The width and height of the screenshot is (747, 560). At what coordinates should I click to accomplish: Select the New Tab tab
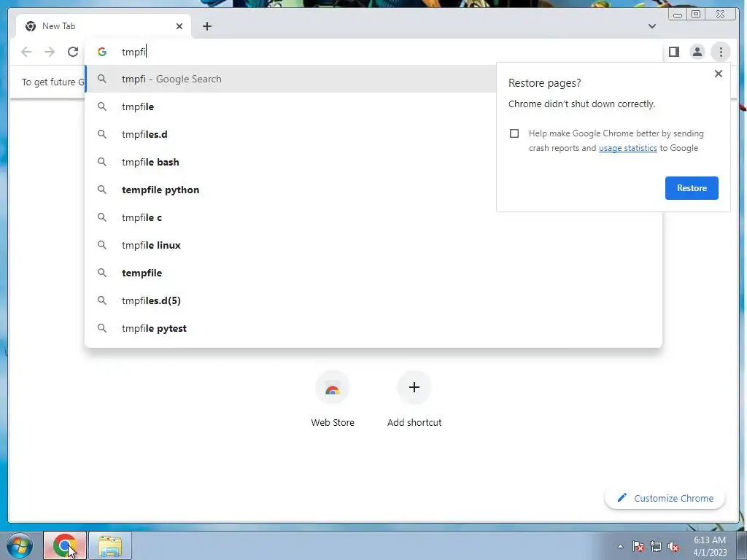pos(104,26)
